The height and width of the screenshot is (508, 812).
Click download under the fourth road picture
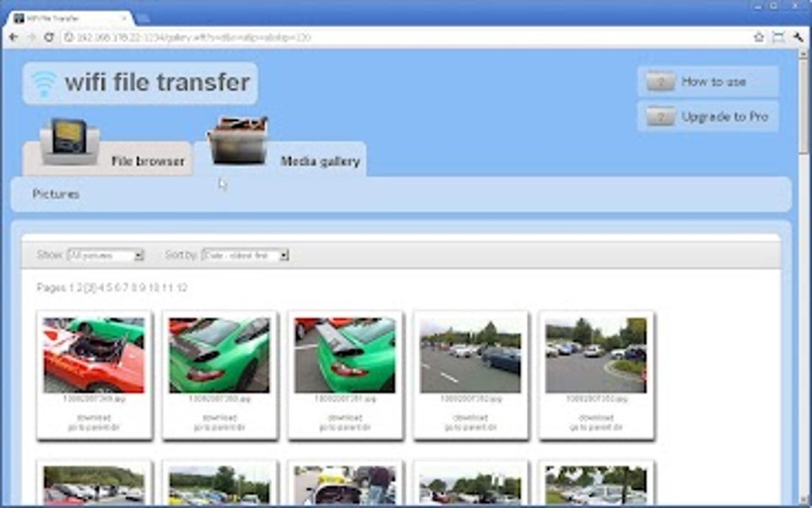(470, 417)
